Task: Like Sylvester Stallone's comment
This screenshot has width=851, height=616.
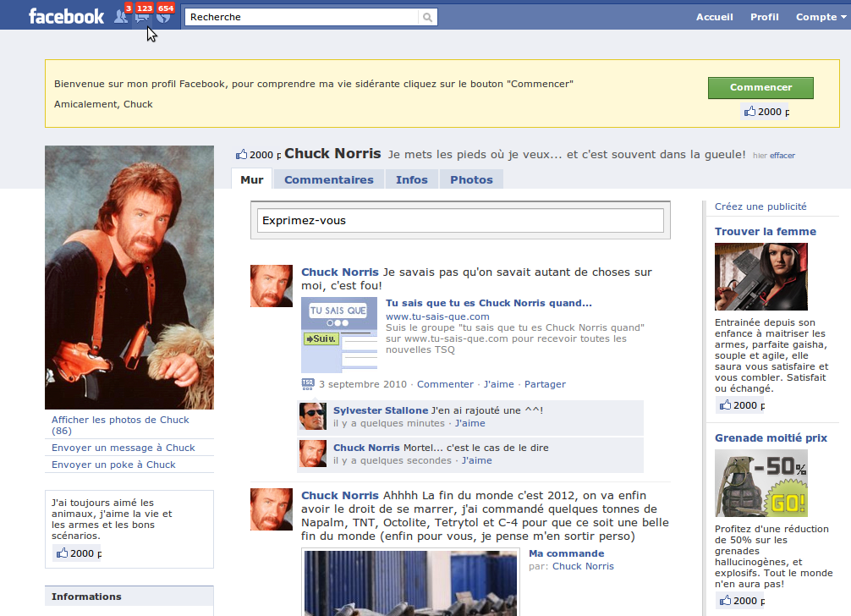Action: coord(470,423)
